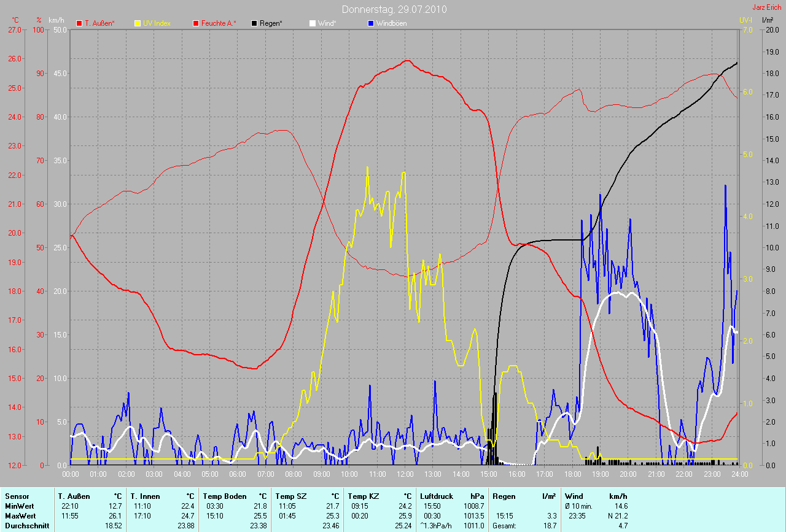Image resolution: width=786 pixels, height=532 pixels.
Task: Click the black Regen legend swatch
Action: [254, 23]
